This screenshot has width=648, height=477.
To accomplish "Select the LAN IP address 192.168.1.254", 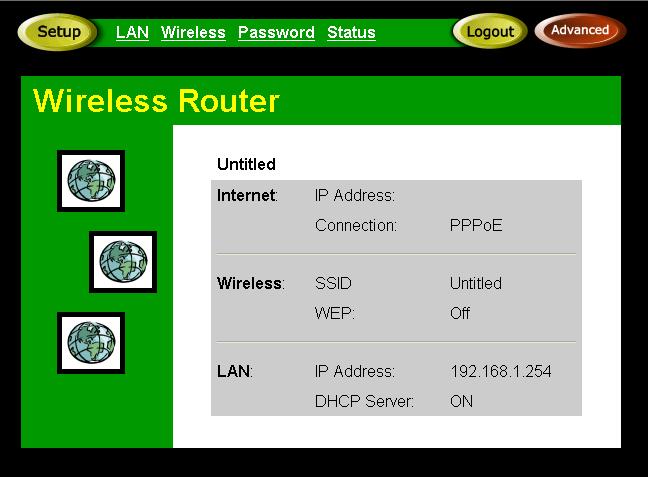I will pos(501,371).
